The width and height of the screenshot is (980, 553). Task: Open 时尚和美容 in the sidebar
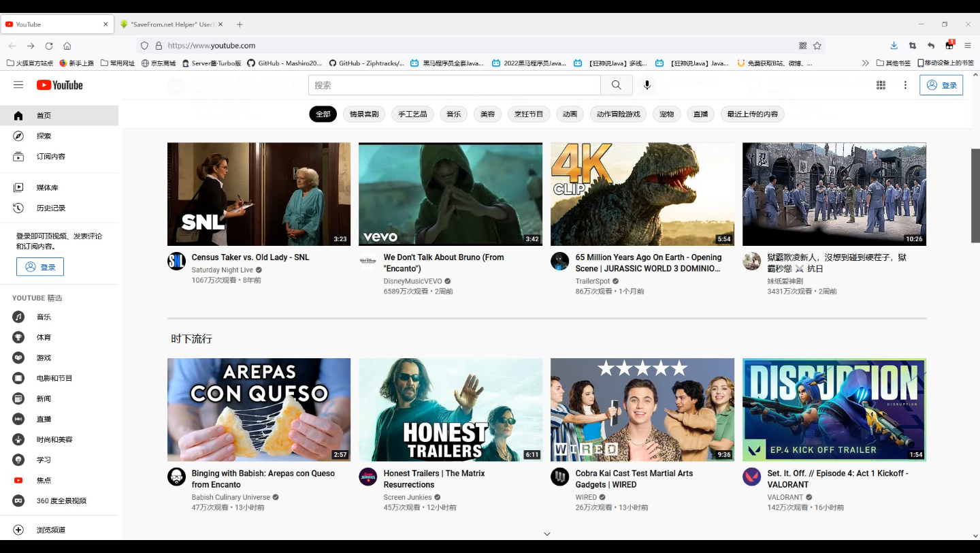(59, 439)
